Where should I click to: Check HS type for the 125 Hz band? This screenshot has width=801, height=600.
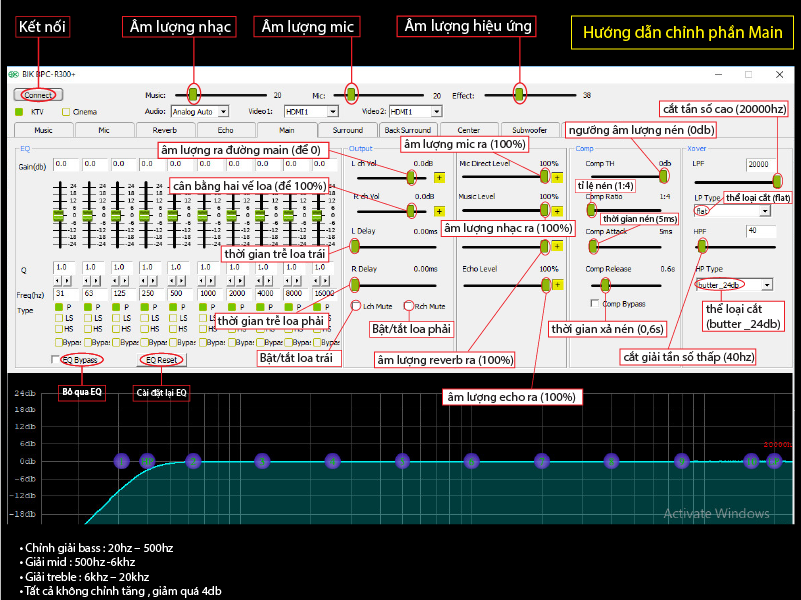(116, 329)
